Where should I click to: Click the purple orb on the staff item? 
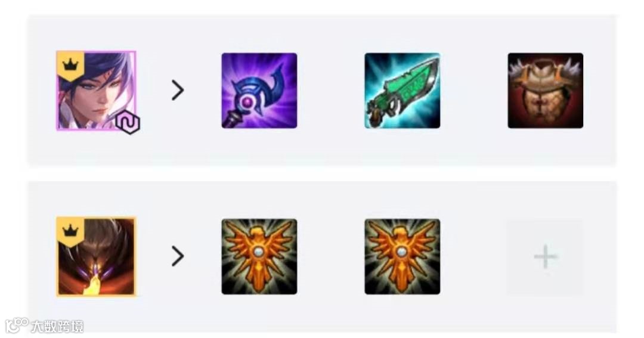tap(247, 101)
